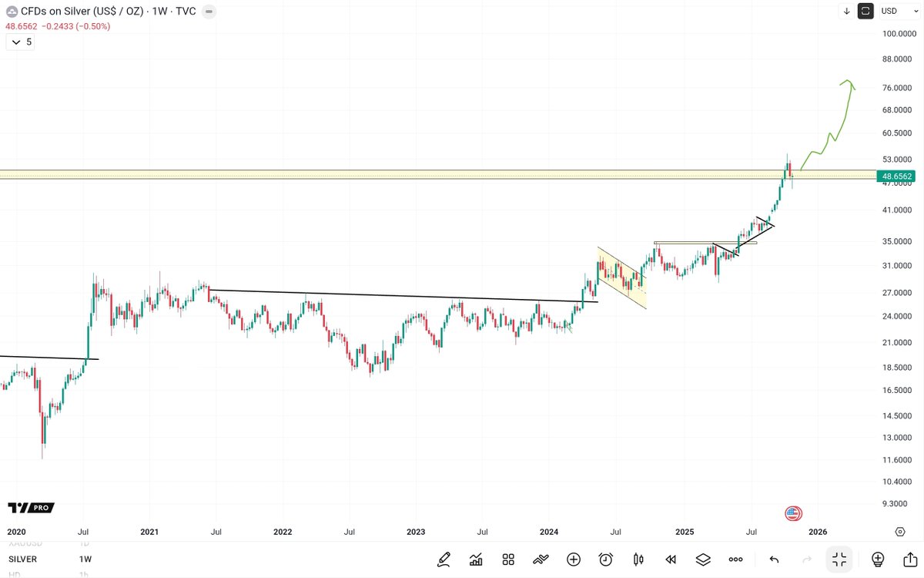The height and width of the screenshot is (578, 924).
Task: Toggle fullscreen mode off
Action: click(839, 560)
